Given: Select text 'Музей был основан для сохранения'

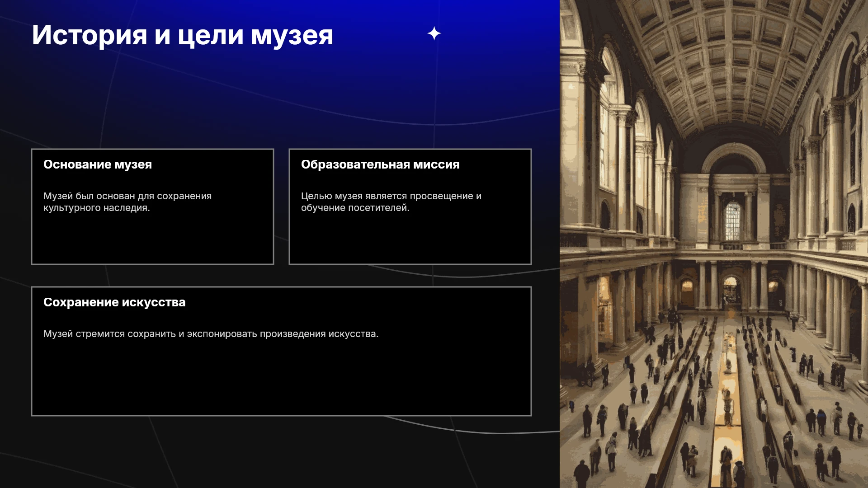Looking at the screenshot, I should (x=127, y=196).
